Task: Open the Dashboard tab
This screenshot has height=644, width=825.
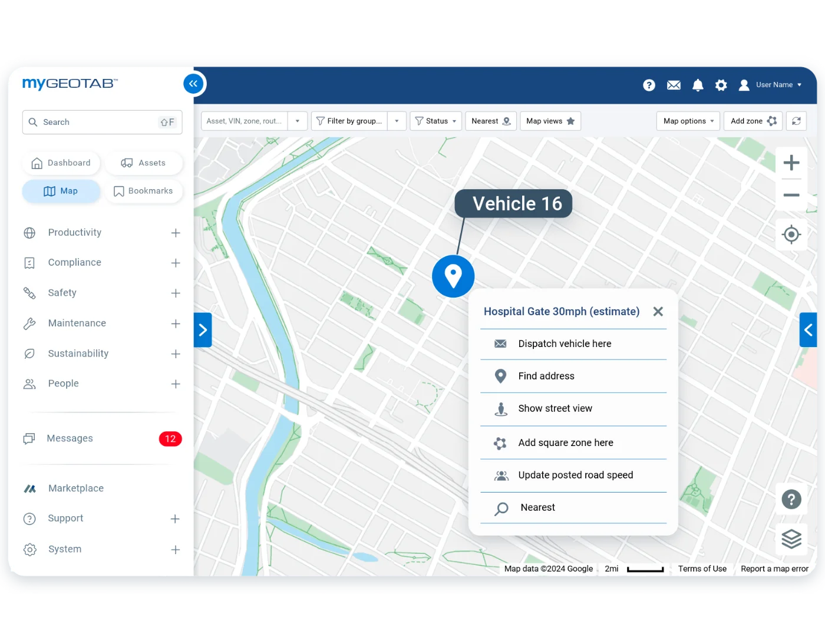Action: (x=61, y=163)
